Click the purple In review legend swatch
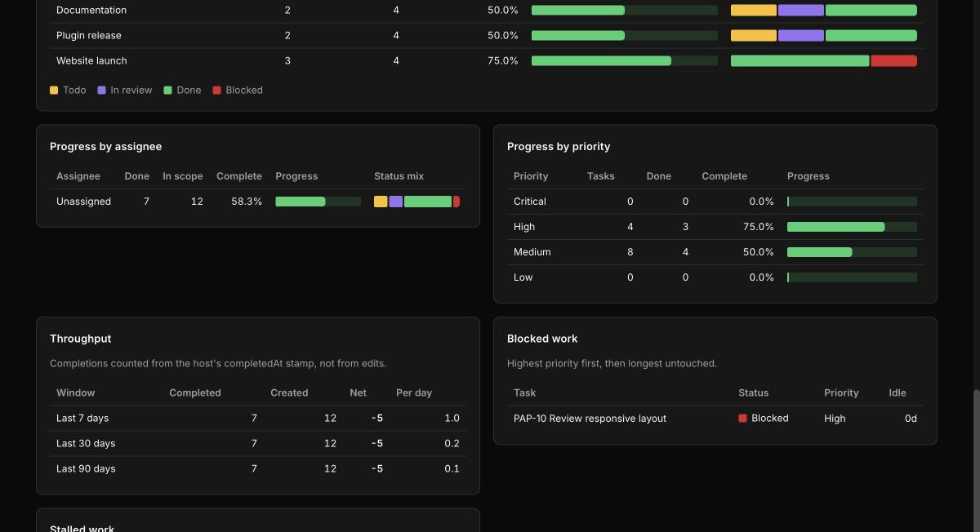This screenshot has height=532, width=980. click(102, 91)
